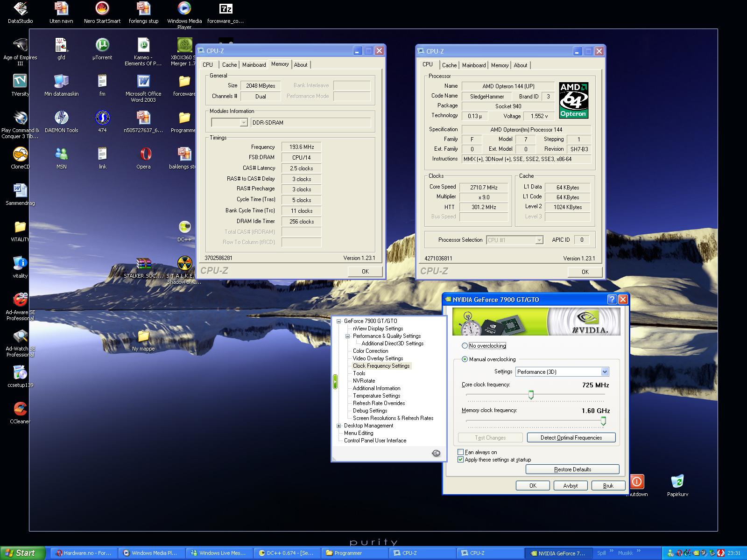Click the Avbryt cancel button

coord(571,486)
